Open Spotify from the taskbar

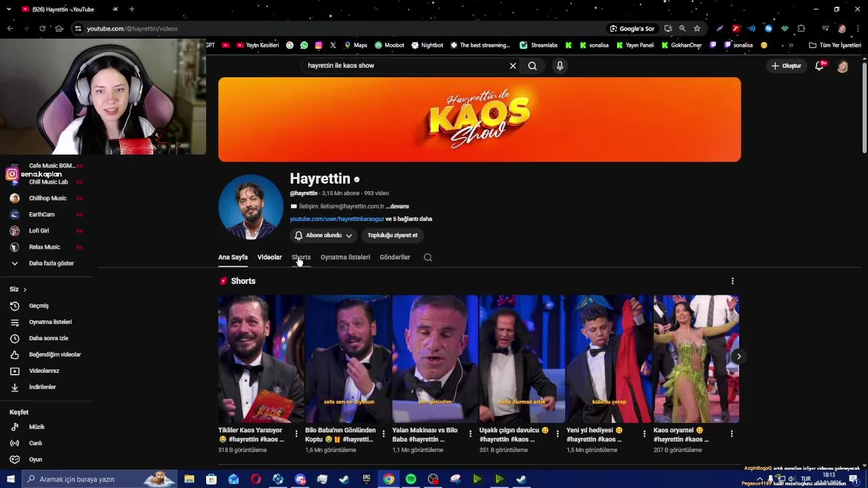(411, 479)
